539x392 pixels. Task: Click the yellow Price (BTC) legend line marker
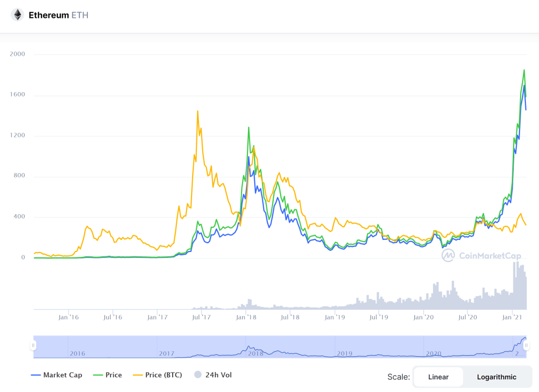(138, 375)
